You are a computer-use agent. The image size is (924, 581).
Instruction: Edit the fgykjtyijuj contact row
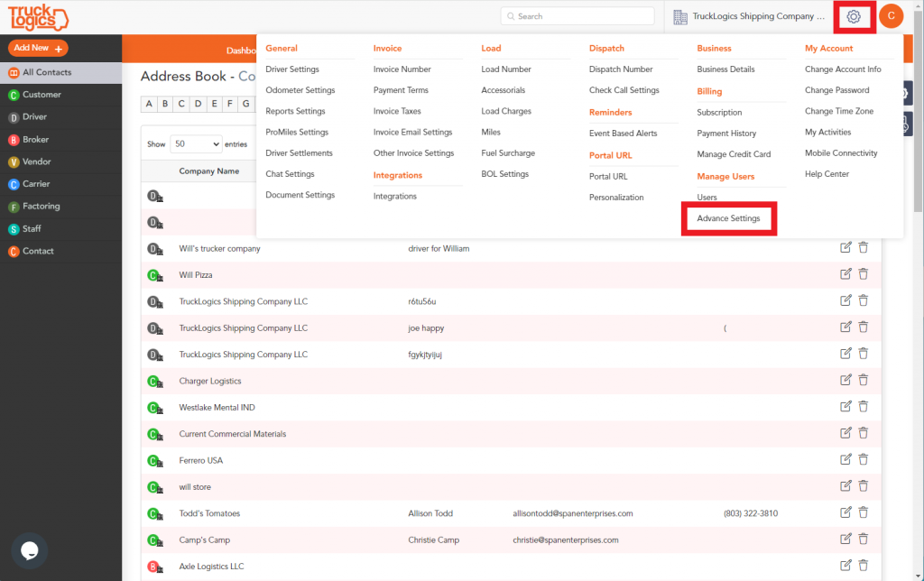pos(845,354)
